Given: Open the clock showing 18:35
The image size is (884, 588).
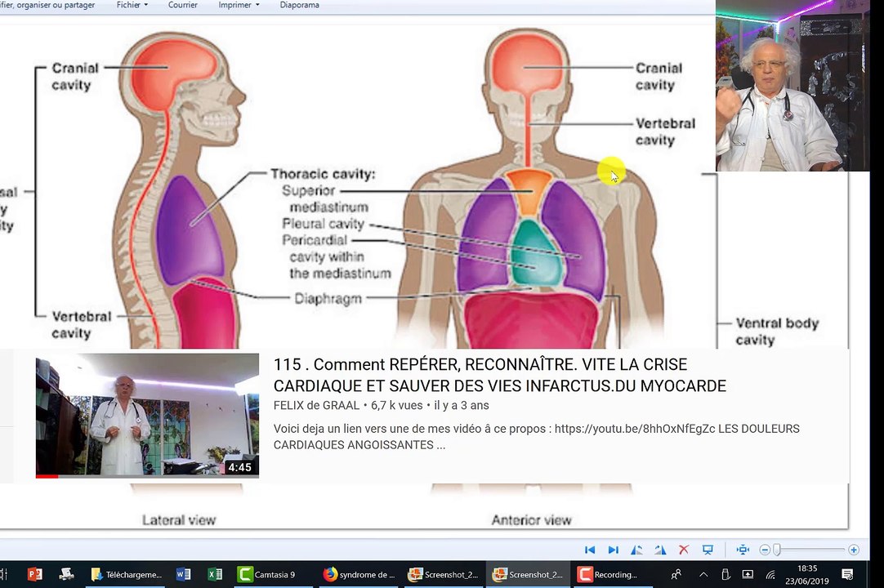Looking at the screenshot, I should pyautogui.click(x=807, y=574).
